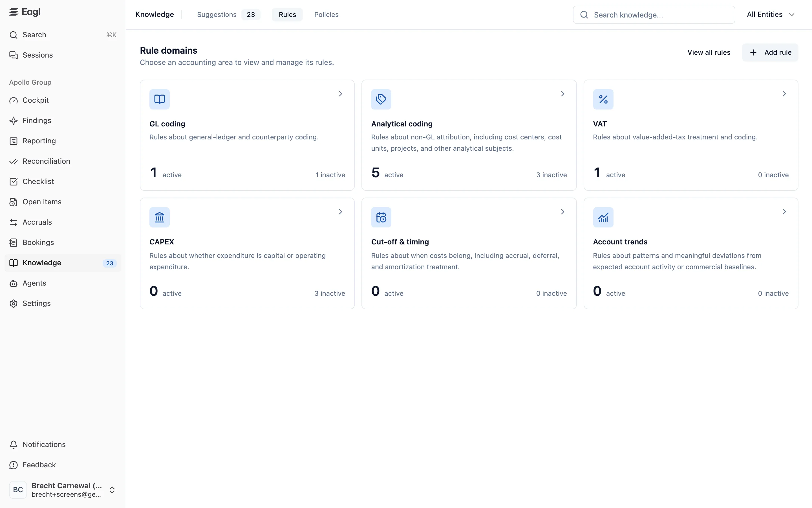Open the sidebar Search item
The width and height of the screenshot is (812, 508).
click(x=63, y=35)
